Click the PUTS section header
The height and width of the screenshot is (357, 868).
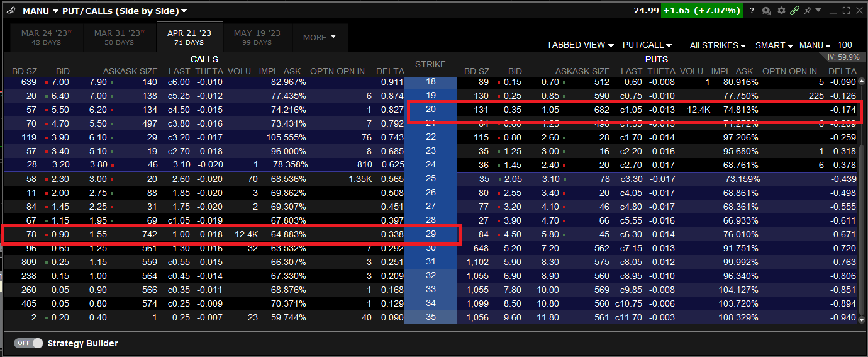pyautogui.click(x=657, y=59)
